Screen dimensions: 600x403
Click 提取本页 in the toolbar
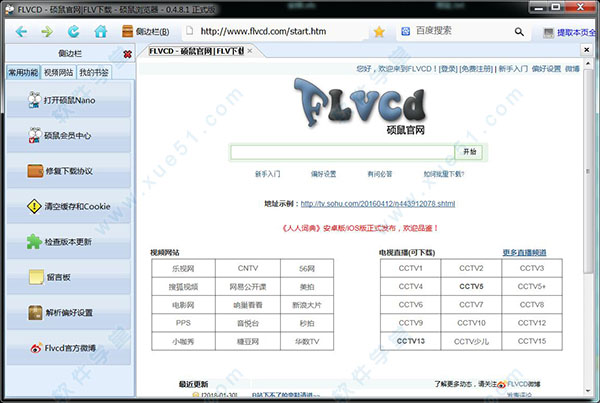569,33
